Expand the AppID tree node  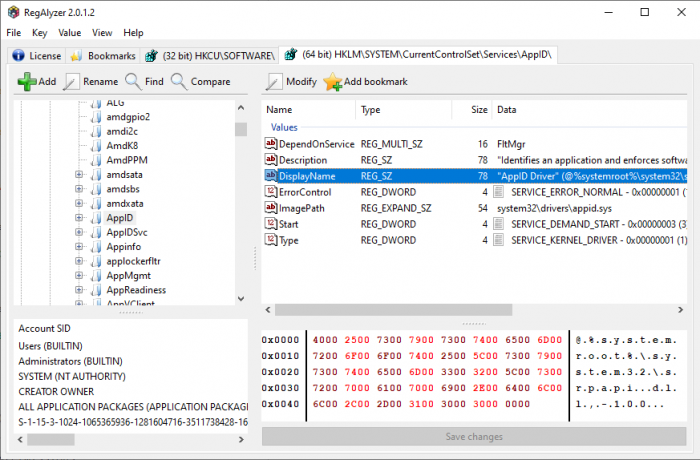pyautogui.click(x=79, y=217)
